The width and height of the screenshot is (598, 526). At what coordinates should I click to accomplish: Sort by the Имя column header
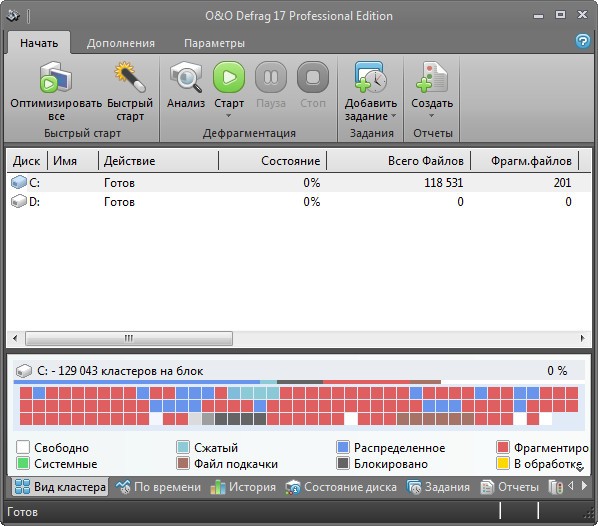pos(73,161)
